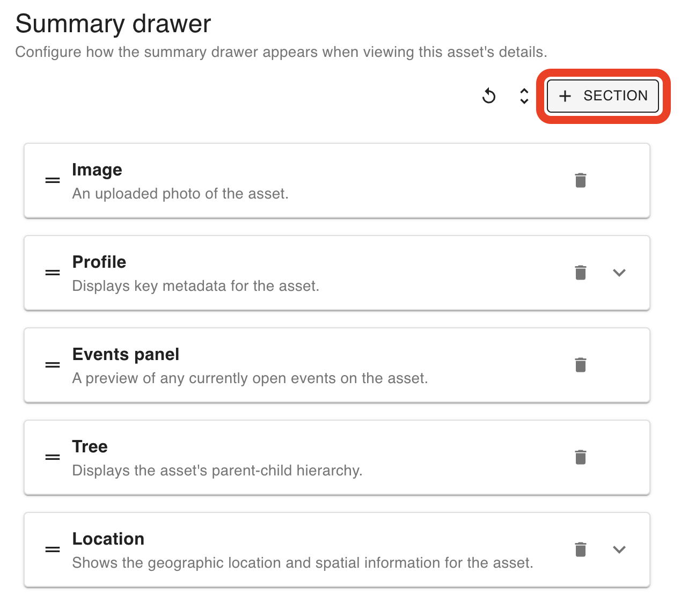Remove the Events panel section
688x616 pixels.
[580, 365]
